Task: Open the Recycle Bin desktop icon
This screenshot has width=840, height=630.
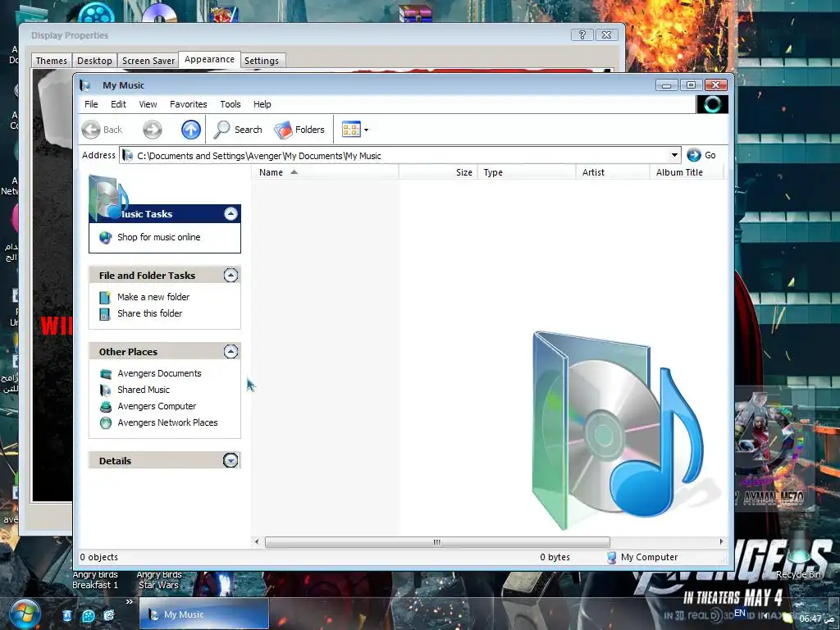Action: click(798, 555)
